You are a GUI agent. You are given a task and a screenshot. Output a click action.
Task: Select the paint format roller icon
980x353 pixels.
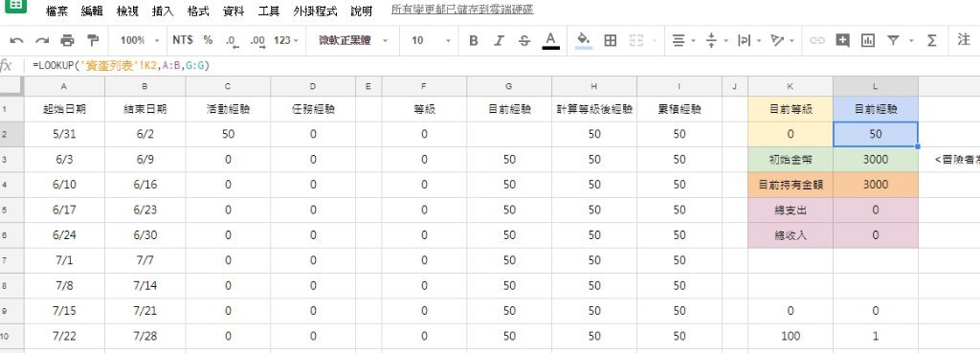click(x=93, y=40)
